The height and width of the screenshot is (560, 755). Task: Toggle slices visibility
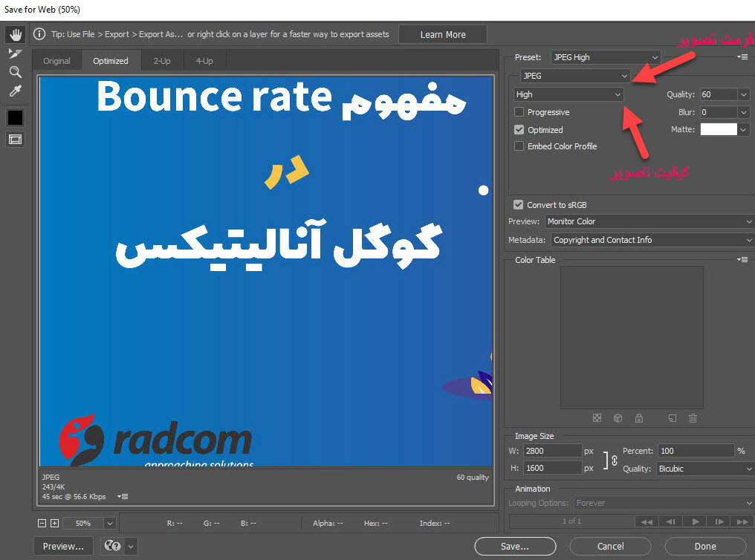tap(15, 139)
